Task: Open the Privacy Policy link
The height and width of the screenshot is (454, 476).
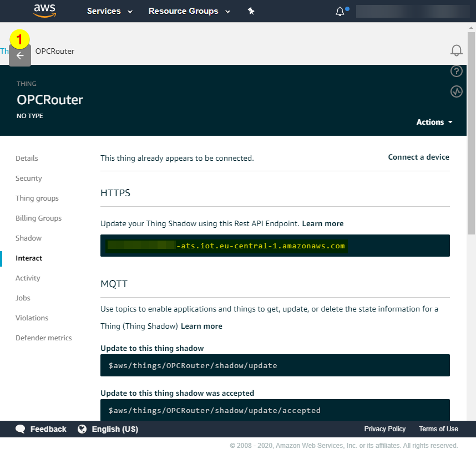Action: pos(384,429)
